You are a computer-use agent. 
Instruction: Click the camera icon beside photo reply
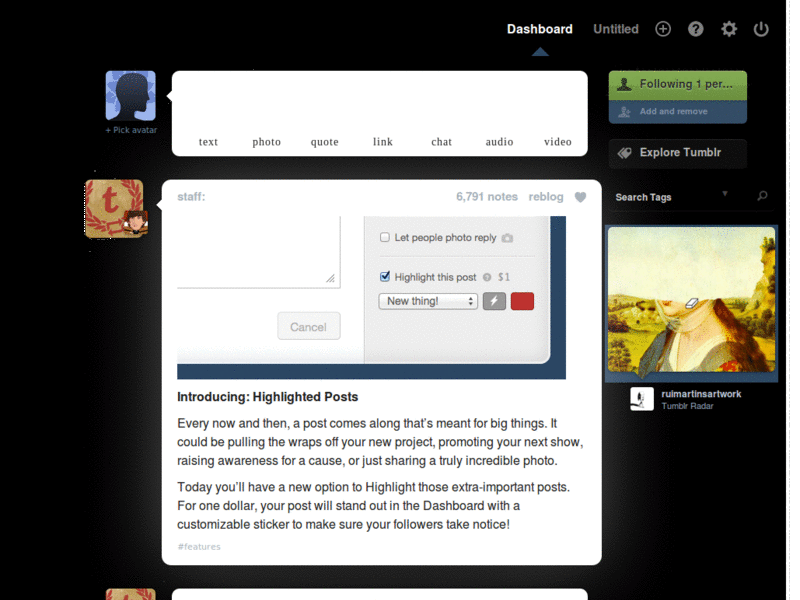click(x=507, y=238)
